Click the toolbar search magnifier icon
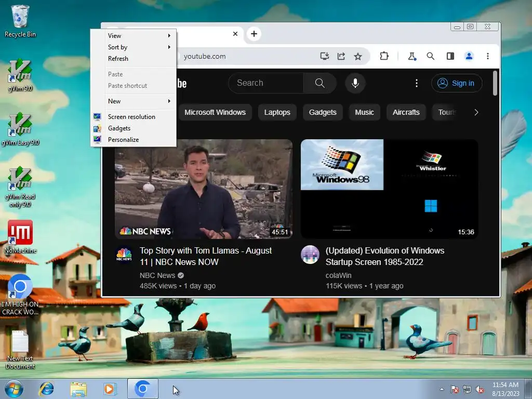Image resolution: width=532 pixels, height=399 pixels. (431, 56)
